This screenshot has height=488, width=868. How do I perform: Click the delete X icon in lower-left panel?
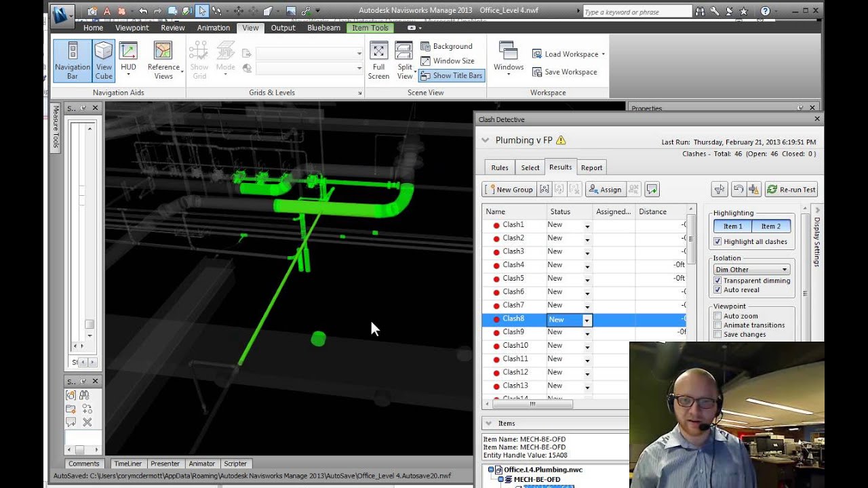(87, 422)
